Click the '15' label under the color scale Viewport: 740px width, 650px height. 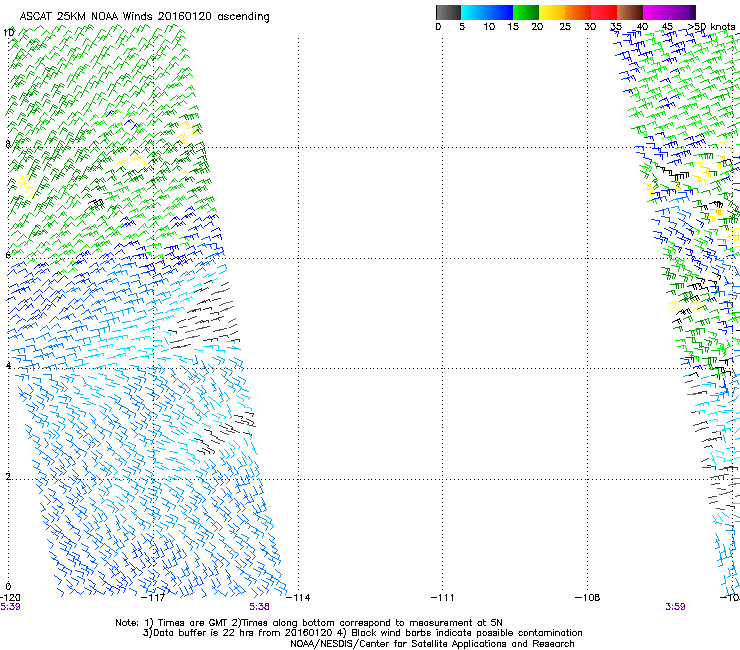(513, 27)
